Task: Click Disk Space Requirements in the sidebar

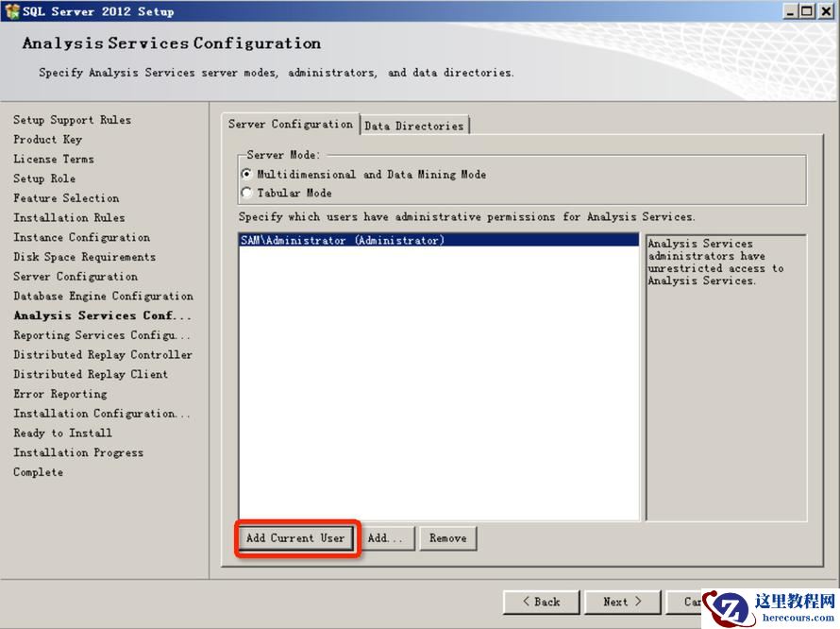Action: point(85,257)
